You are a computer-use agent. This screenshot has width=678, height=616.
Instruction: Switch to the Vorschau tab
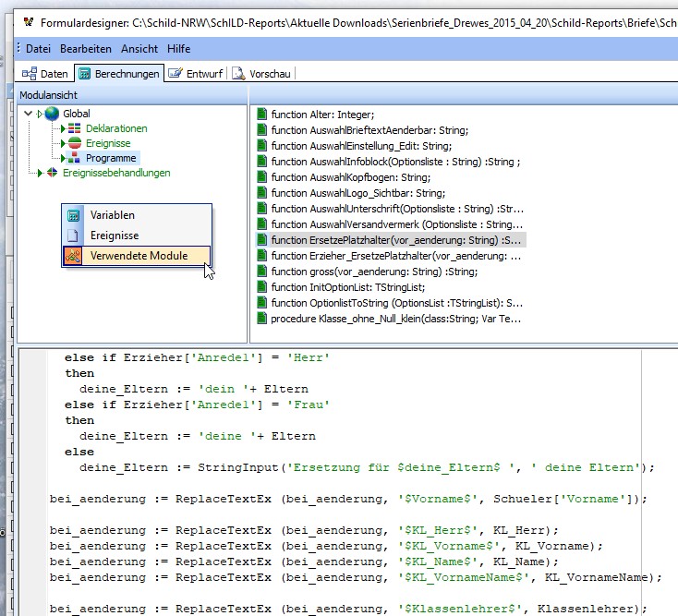point(261,74)
